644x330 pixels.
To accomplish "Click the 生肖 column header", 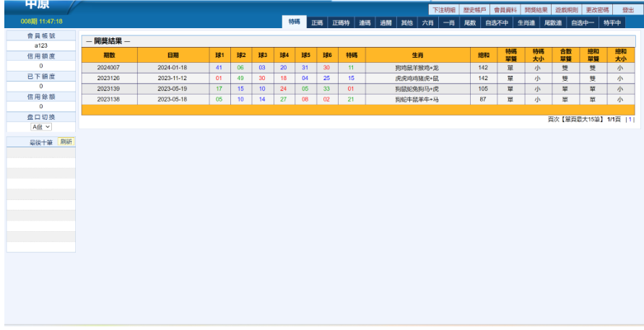I will point(418,55).
